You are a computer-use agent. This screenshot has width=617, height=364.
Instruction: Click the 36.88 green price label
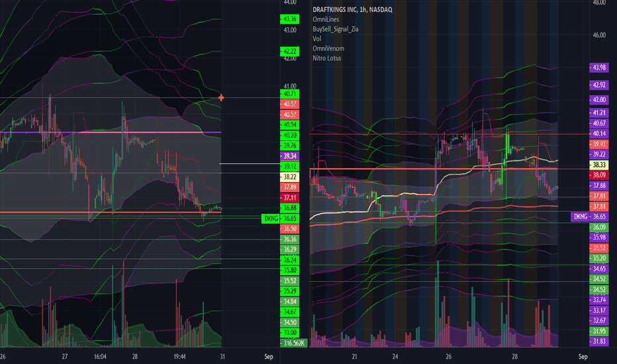pyautogui.click(x=289, y=208)
